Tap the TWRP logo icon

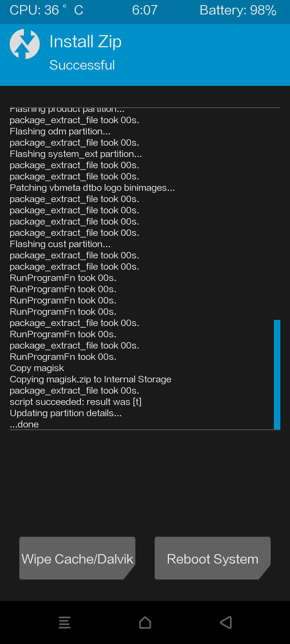click(25, 44)
